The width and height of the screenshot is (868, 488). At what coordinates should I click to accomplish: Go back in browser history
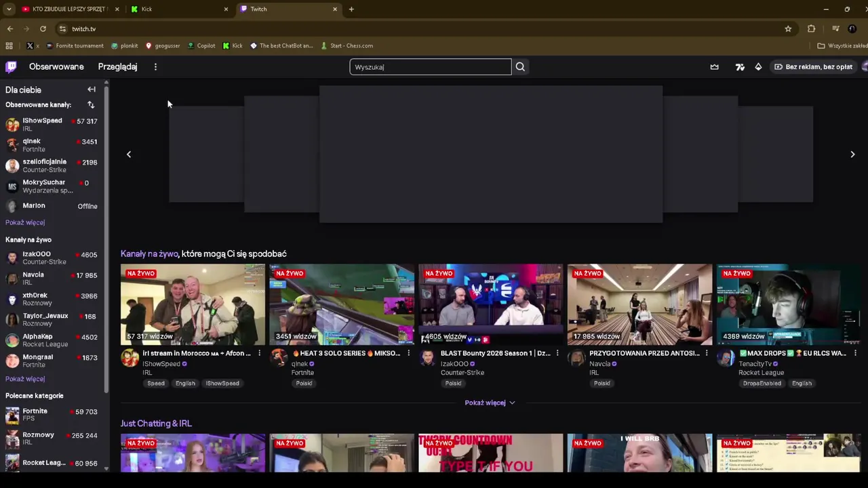pyautogui.click(x=9, y=28)
